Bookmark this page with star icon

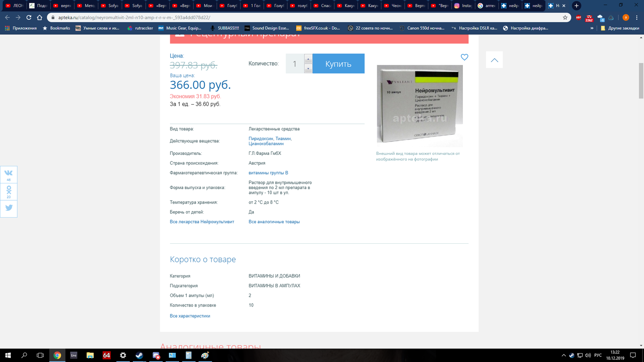[x=565, y=17]
